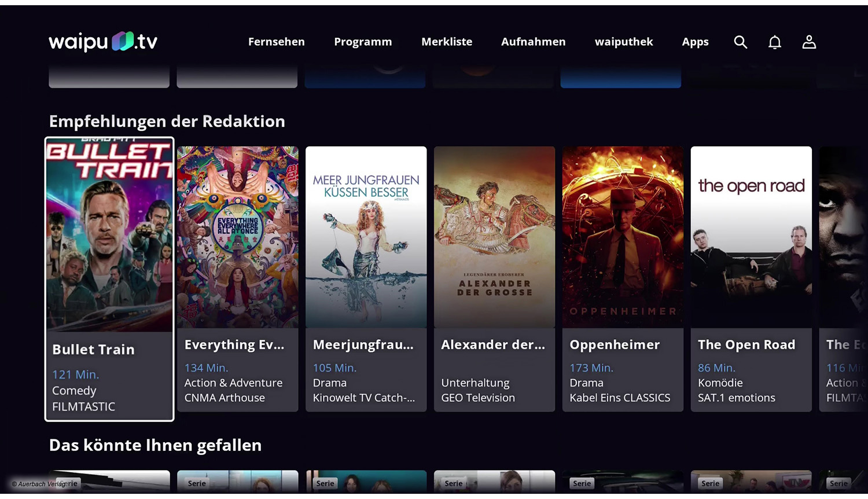Click The Open Road title label
Image resolution: width=868 pixels, height=499 pixels.
[746, 344]
